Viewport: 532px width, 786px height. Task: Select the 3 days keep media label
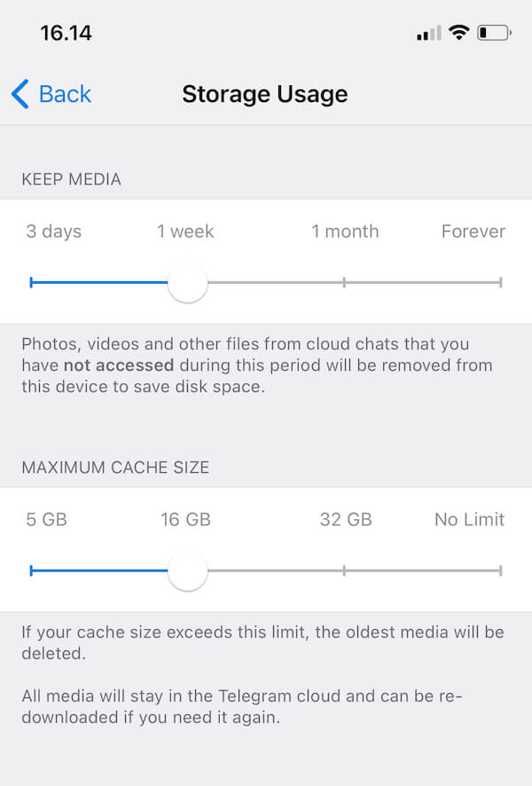click(x=53, y=232)
